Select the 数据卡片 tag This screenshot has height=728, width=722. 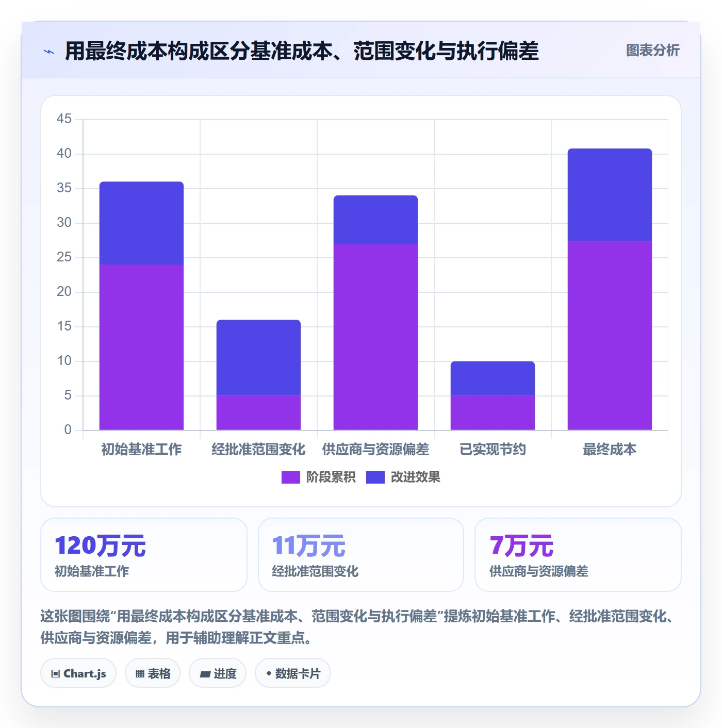[x=292, y=673]
